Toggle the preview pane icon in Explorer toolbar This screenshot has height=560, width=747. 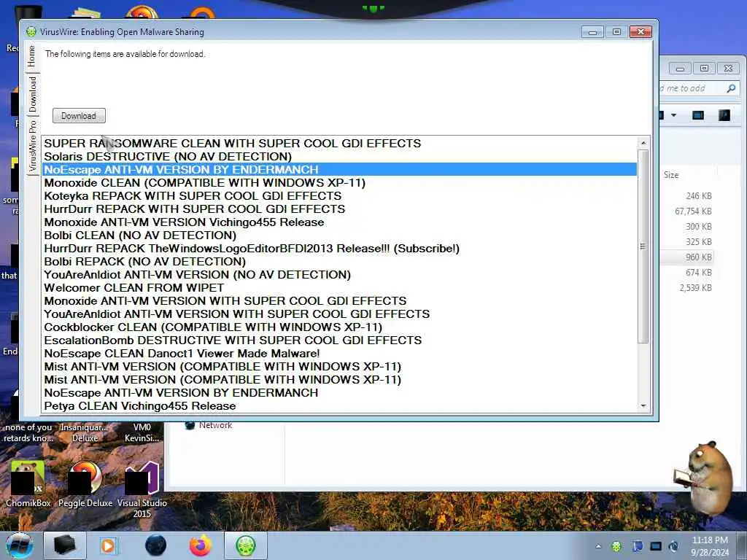[698, 115]
